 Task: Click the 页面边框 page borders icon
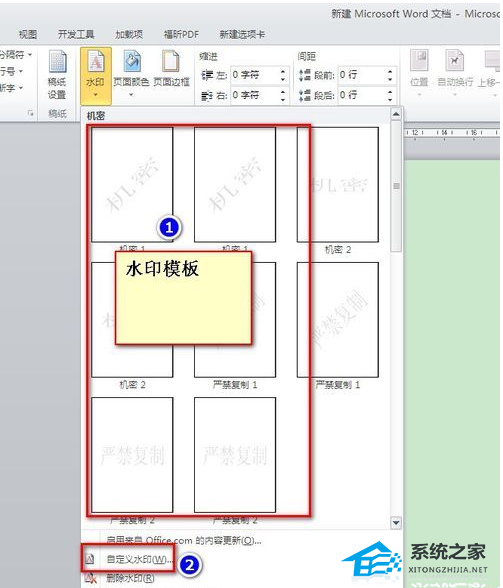click(171, 61)
